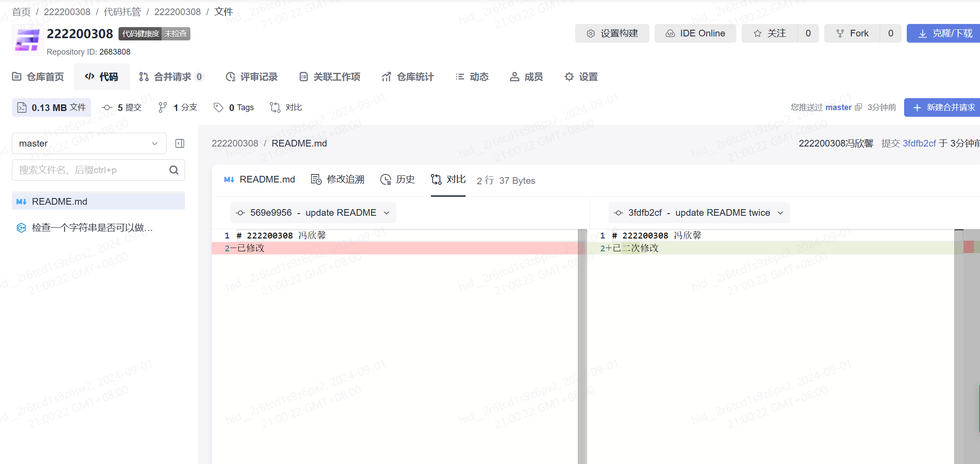
Task: Click the repository avatar logo
Action: pyautogui.click(x=28, y=40)
